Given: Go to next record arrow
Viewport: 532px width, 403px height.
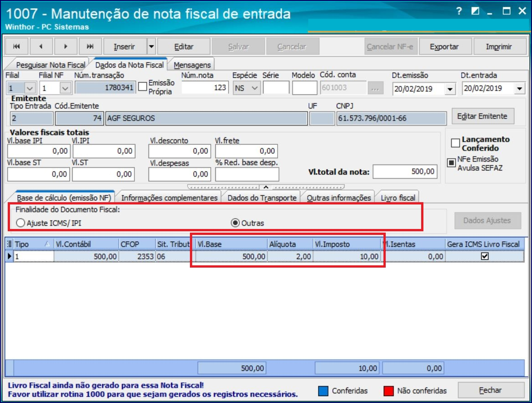Looking at the screenshot, I should pos(65,46).
